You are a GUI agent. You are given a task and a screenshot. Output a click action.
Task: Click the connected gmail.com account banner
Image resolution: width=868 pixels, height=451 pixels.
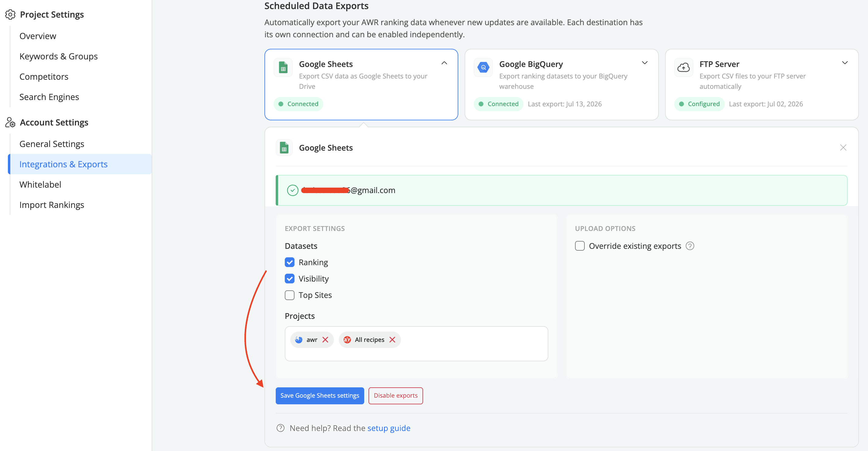(561, 190)
